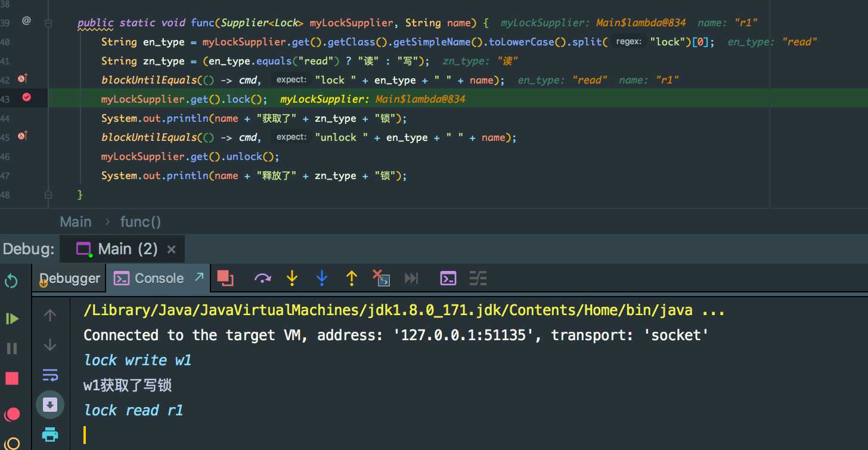Rerun the Main debug session
868x450 pixels.
(11, 281)
